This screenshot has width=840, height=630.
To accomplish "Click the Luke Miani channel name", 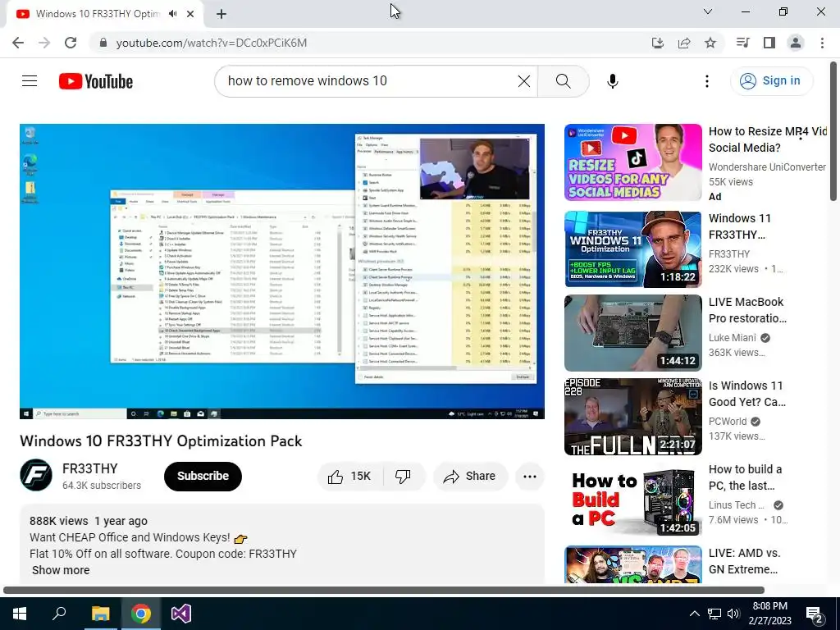I will click(x=733, y=337).
